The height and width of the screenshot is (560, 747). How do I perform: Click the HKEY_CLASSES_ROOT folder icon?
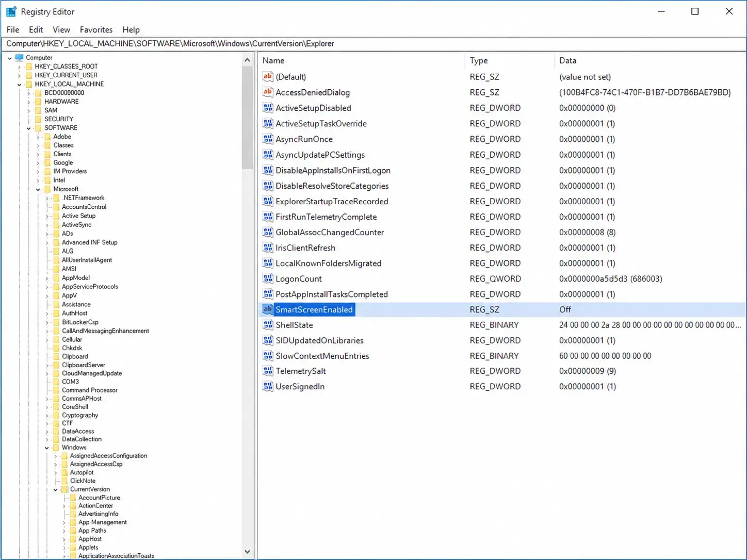(29, 67)
